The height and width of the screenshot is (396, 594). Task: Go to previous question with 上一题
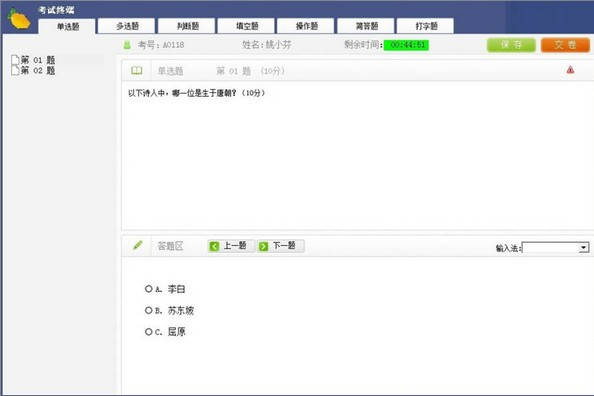231,246
